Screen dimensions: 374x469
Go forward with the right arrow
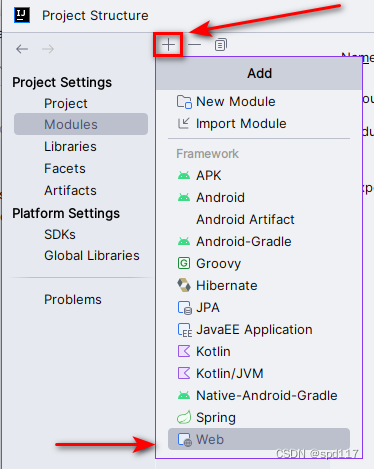pyautogui.click(x=48, y=49)
